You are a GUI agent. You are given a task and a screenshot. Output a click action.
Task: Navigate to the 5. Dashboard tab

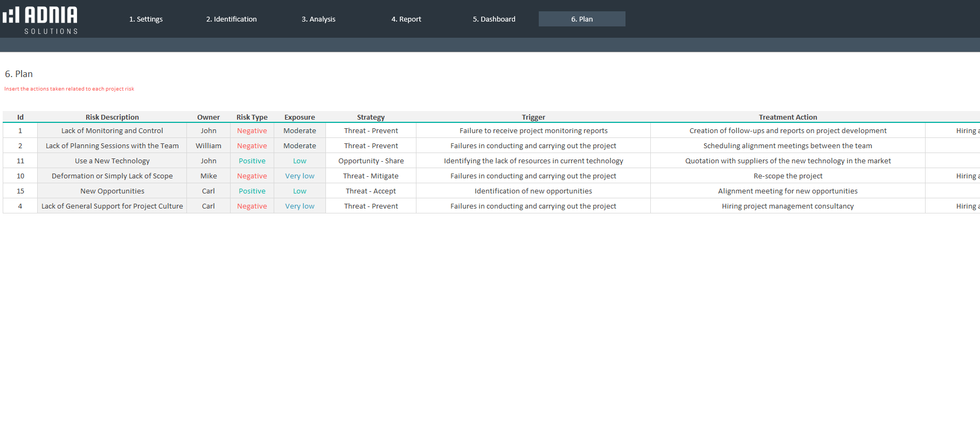pyautogui.click(x=494, y=19)
